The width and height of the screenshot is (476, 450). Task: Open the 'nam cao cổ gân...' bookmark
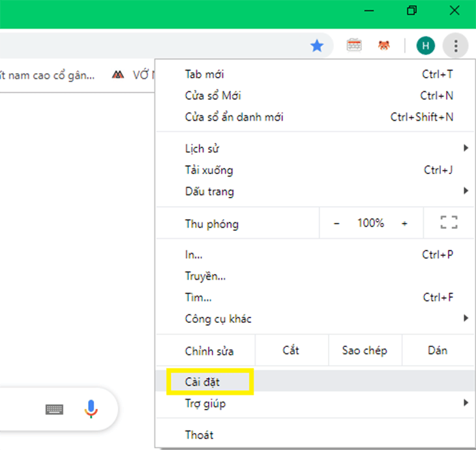point(47,75)
